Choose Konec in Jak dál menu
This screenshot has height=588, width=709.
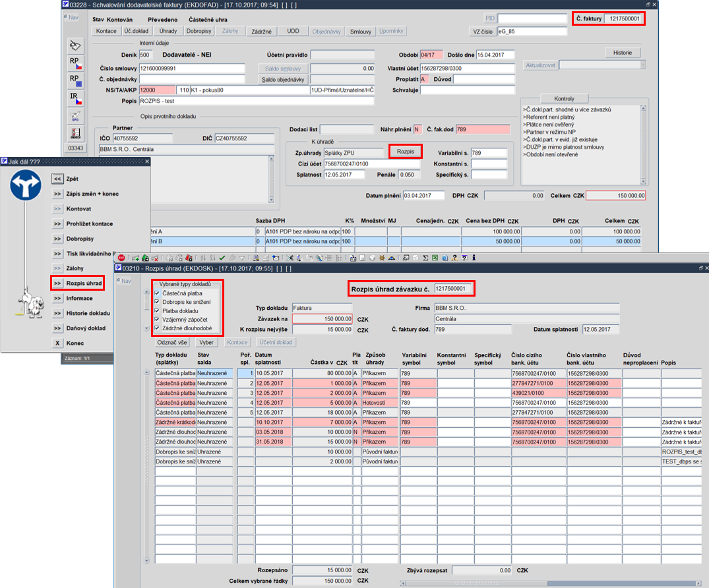[x=57, y=343]
